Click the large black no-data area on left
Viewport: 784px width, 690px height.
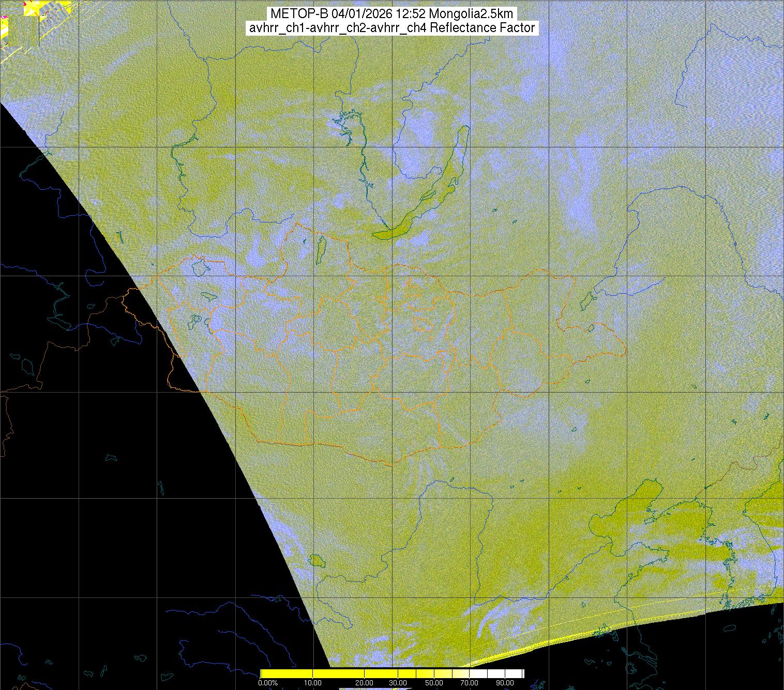tap(103, 440)
